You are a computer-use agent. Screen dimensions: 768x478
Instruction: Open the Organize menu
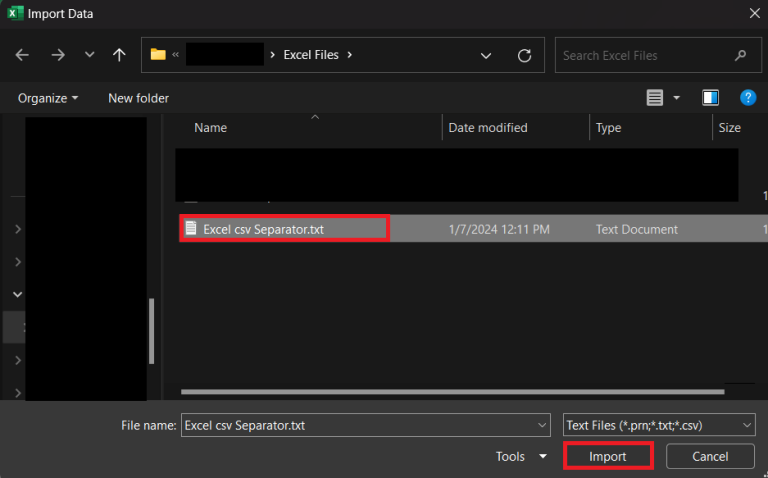(x=47, y=98)
